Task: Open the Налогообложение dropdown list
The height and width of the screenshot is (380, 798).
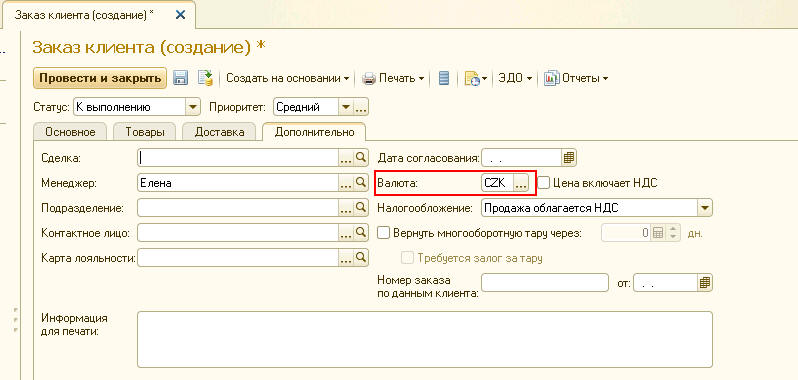Action: tap(704, 208)
